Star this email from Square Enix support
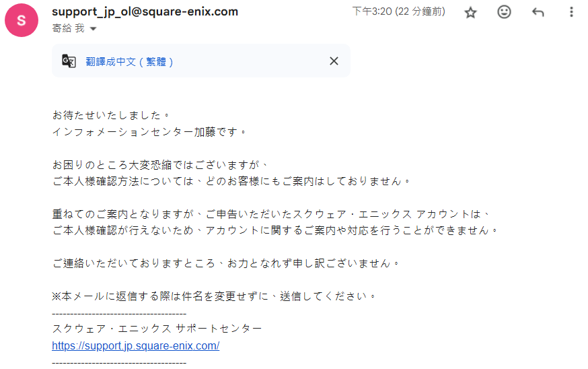This screenshot has width=588, height=369. coord(470,12)
